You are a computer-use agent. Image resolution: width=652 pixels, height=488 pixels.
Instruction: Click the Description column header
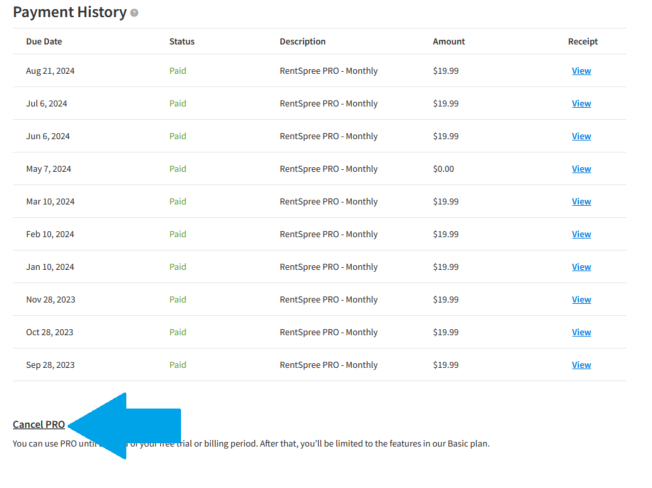click(303, 42)
